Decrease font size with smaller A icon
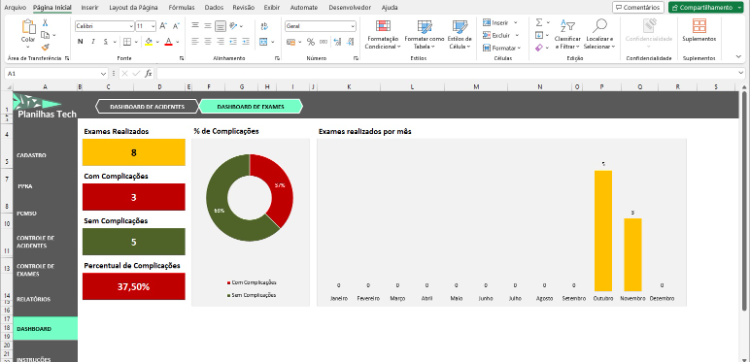750x362 pixels. tap(176, 26)
